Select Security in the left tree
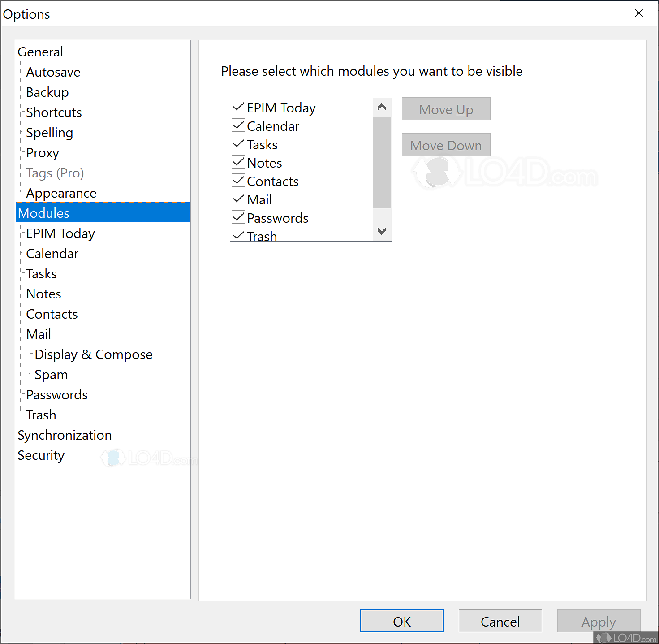The image size is (659, 644). coord(41,455)
